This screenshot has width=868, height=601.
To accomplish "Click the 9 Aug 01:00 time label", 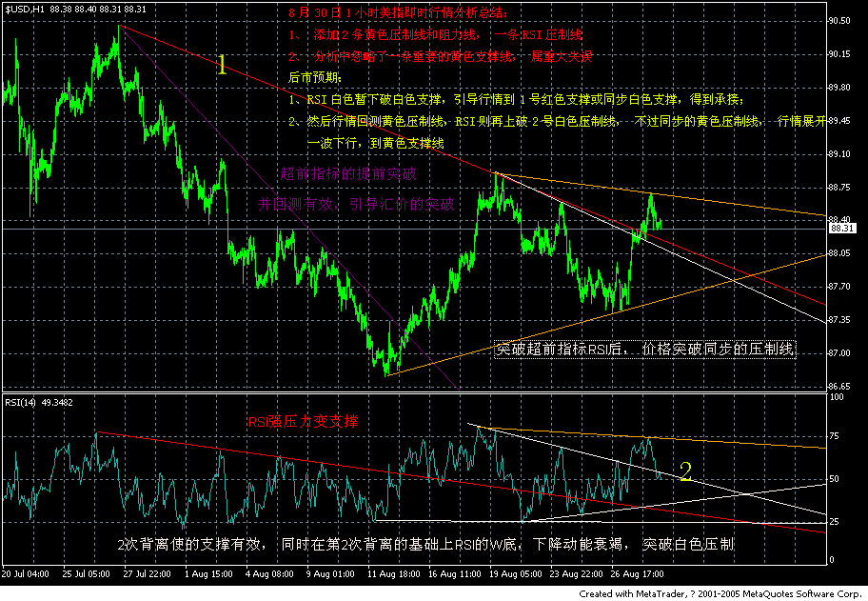I will pyautogui.click(x=330, y=574).
